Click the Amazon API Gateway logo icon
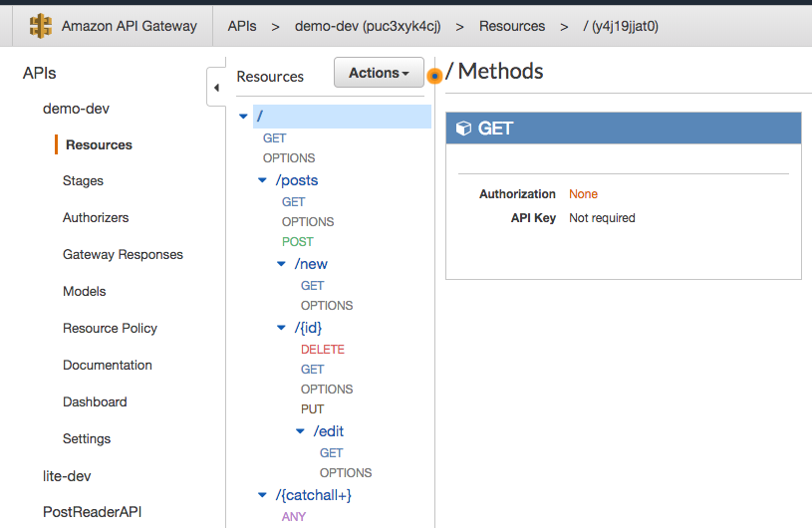 point(40,26)
